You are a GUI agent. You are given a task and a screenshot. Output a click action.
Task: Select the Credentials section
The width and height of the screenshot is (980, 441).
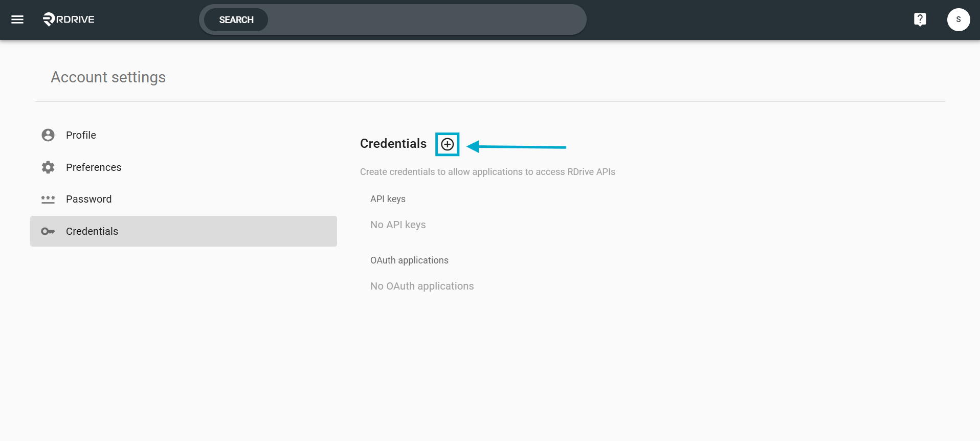184,231
